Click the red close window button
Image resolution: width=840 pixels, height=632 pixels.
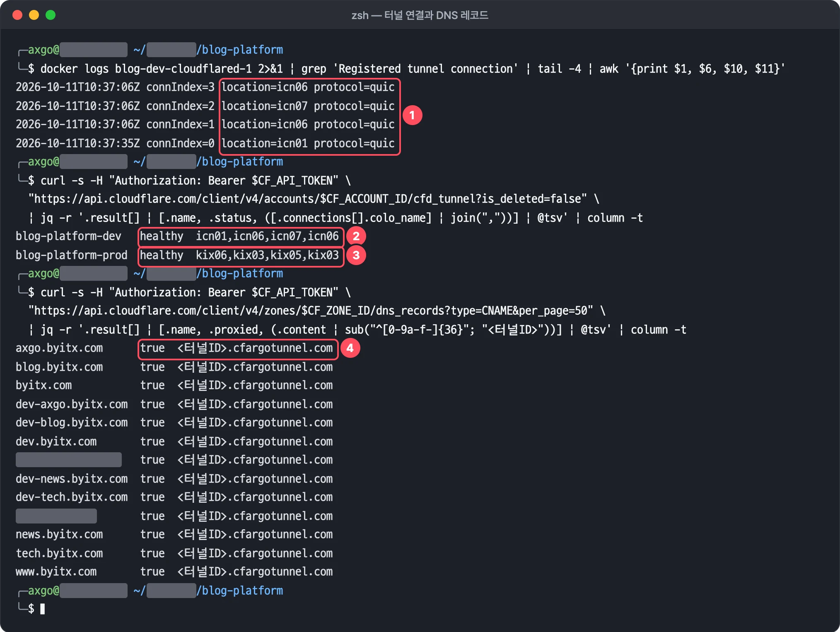[17, 15]
